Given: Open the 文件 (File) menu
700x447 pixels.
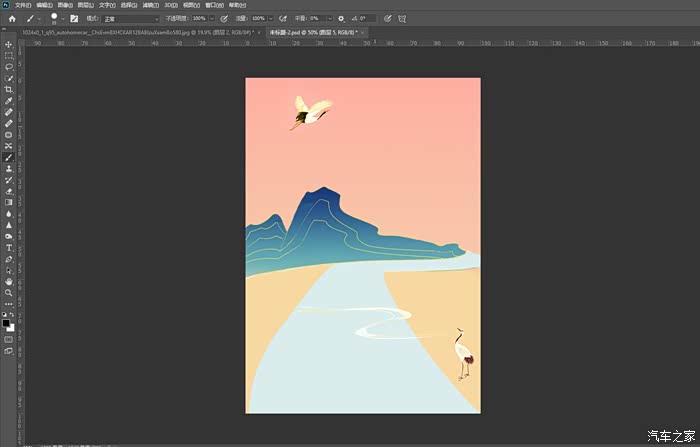Looking at the screenshot, I should tap(22, 5).
